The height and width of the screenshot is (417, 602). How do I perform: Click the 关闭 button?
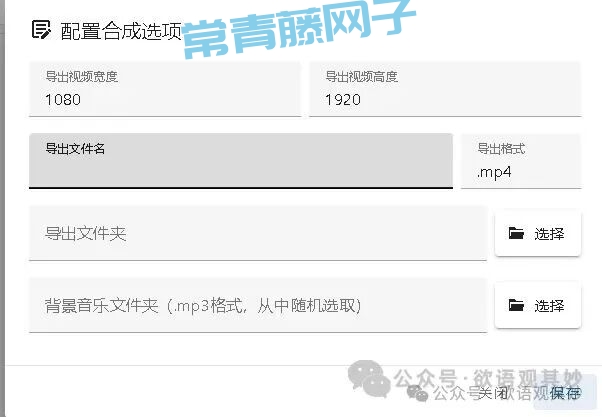coord(492,393)
